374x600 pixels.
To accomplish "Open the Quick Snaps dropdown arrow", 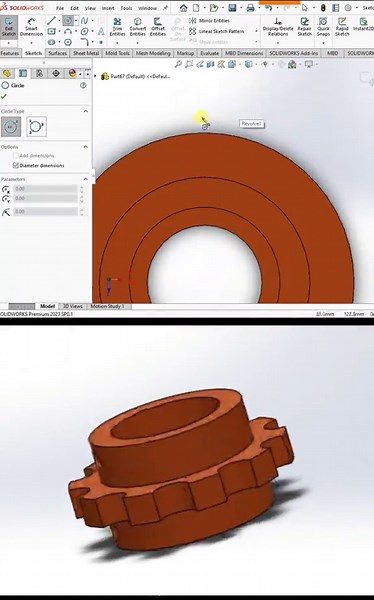I will tap(323, 43).
